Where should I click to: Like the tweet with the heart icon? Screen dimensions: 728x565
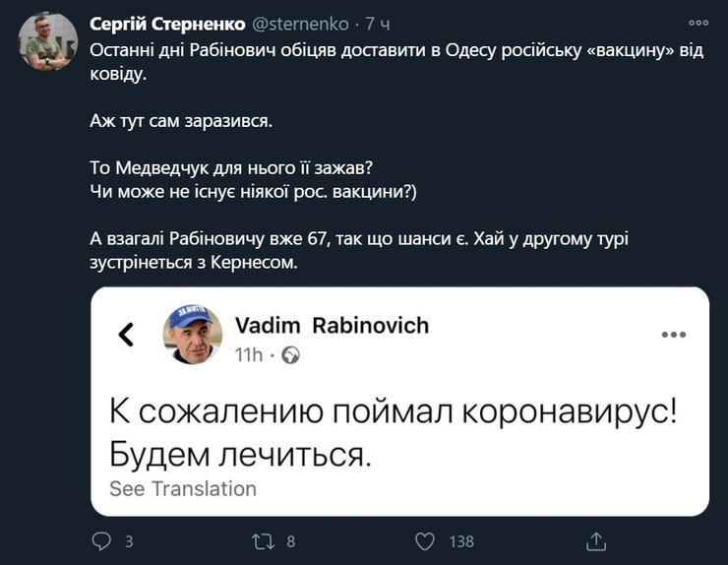tap(425, 540)
